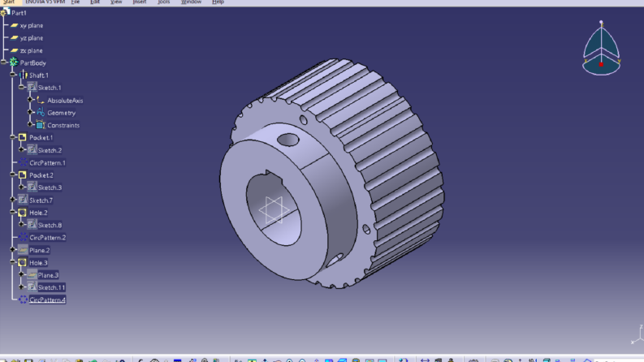Viewport: 644px width, 362px height.
Task: Click the Constraints node icon
Action: click(x=41, y=125)
